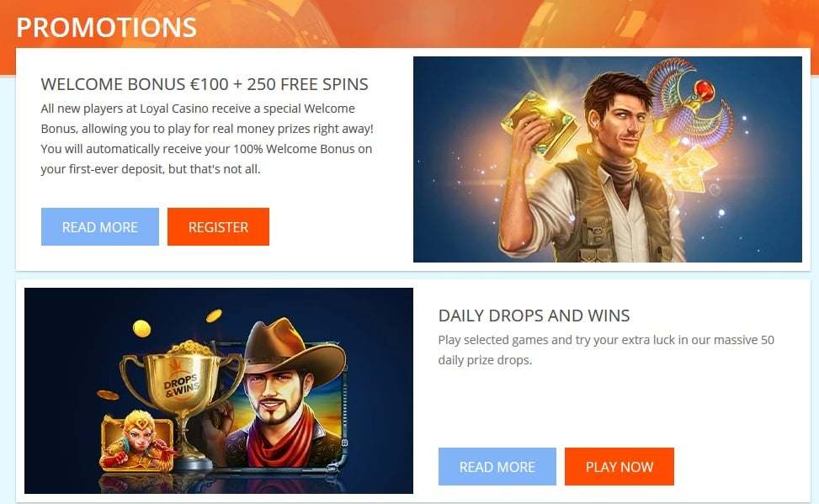The height and width of the screenshot is (504, 819).
Task: Click the Welcome Bonus €100 + 250 Free Spins heading
Action: (205, 84)
